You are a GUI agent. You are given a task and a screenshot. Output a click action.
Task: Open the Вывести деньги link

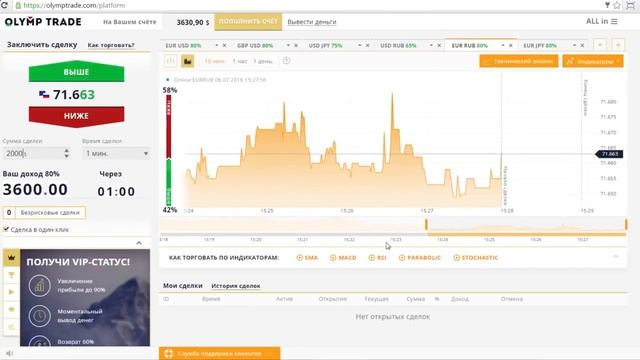coord(312,22)
